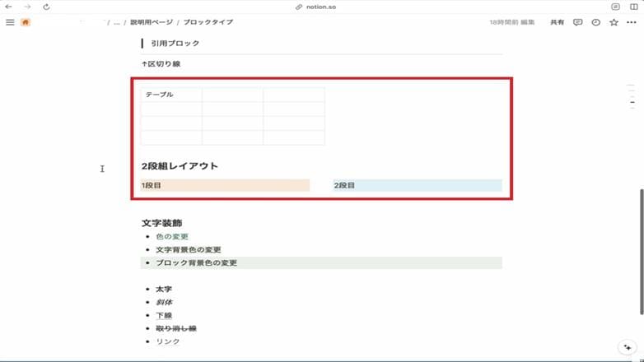Click the 引用ブロック quote text
644x362 pixels.
(x=175, y=43)
